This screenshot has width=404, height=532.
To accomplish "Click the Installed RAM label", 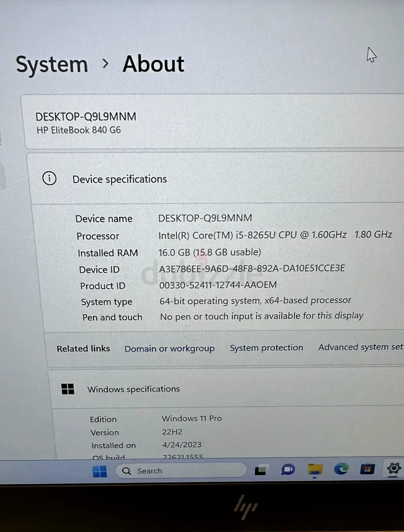I will tap(108, 253).
